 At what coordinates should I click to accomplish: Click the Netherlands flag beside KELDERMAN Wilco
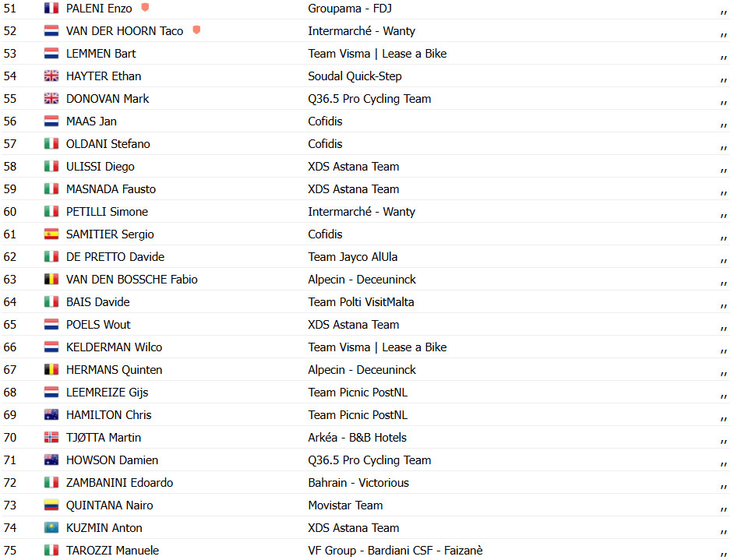point(51,347)
